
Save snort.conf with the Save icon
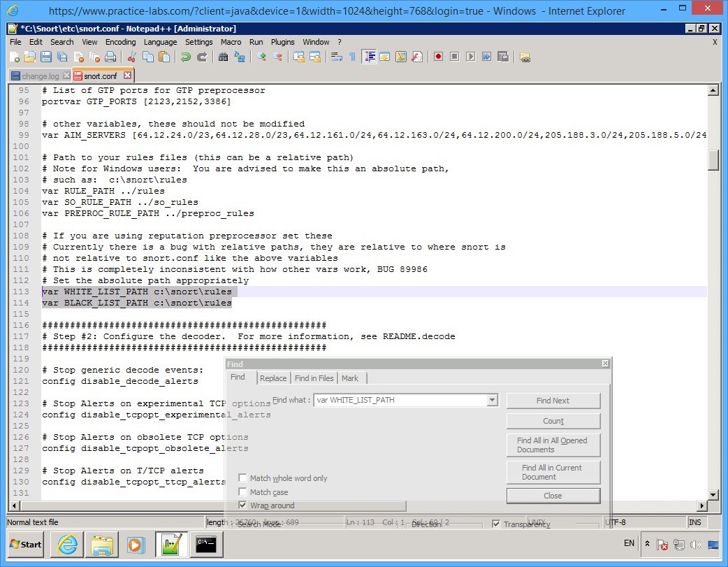46,57
